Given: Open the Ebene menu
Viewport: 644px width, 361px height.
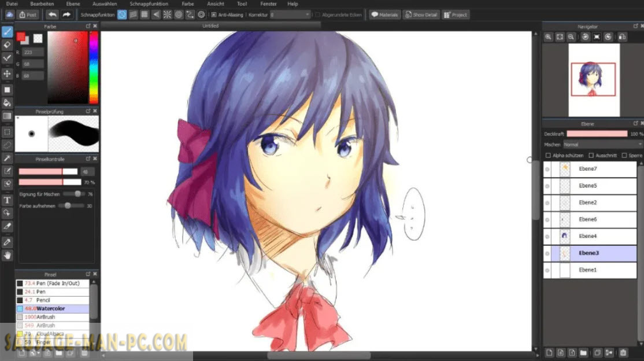Looking at the screenshot, I should pos(73,3).
